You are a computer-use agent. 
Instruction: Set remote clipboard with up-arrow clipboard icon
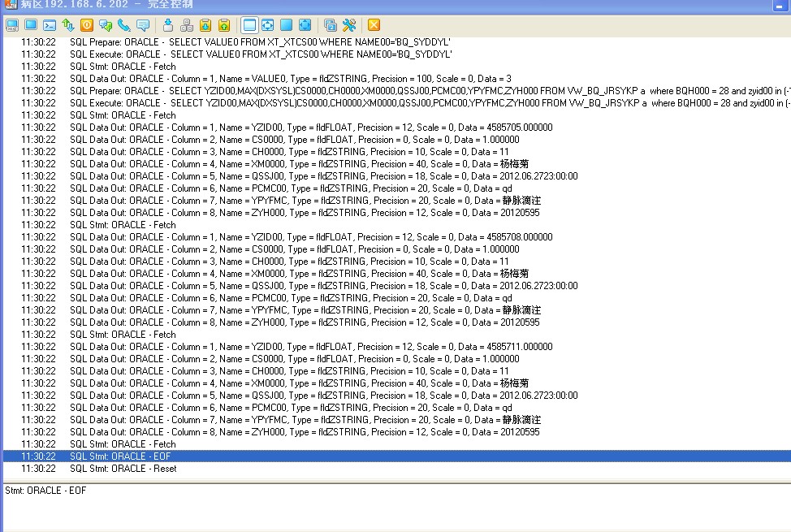point(224,24)
